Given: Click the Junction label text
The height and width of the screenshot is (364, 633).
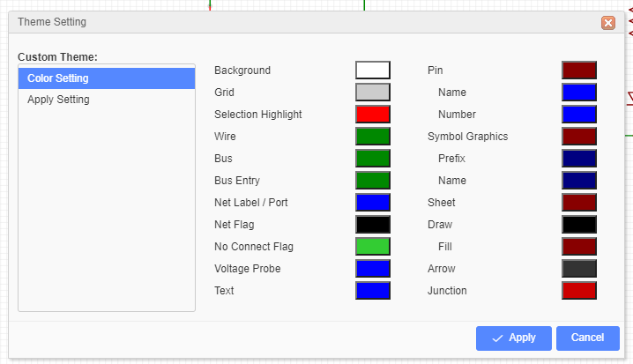Looking at the screenshot, I should (447, 291).
